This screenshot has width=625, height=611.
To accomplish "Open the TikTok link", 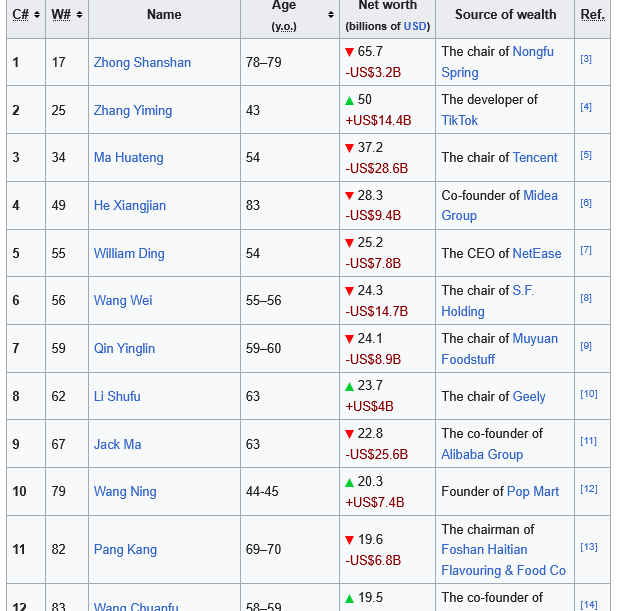I will (x=460, y=120).
